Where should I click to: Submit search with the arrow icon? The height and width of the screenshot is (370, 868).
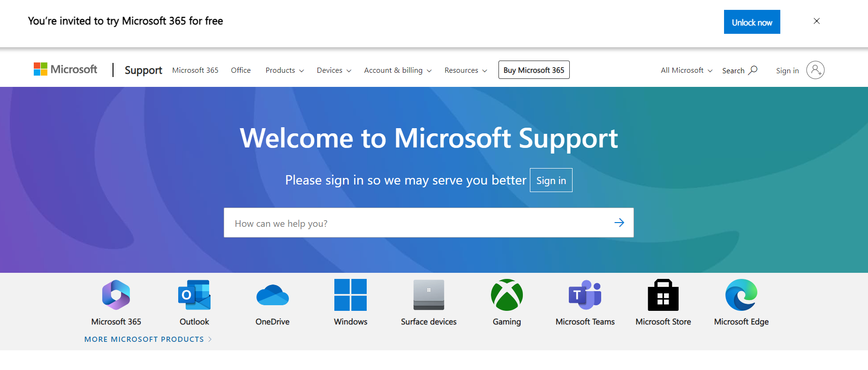pos(619,223)
